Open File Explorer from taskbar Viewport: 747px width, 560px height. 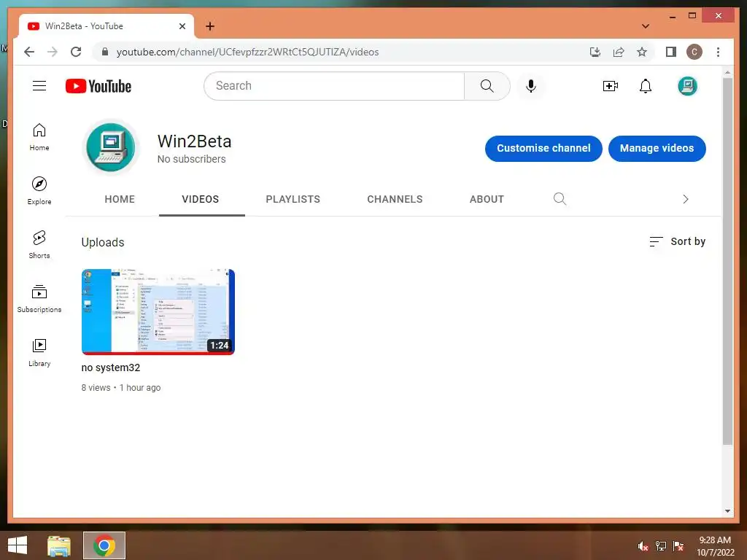(59, 545)
